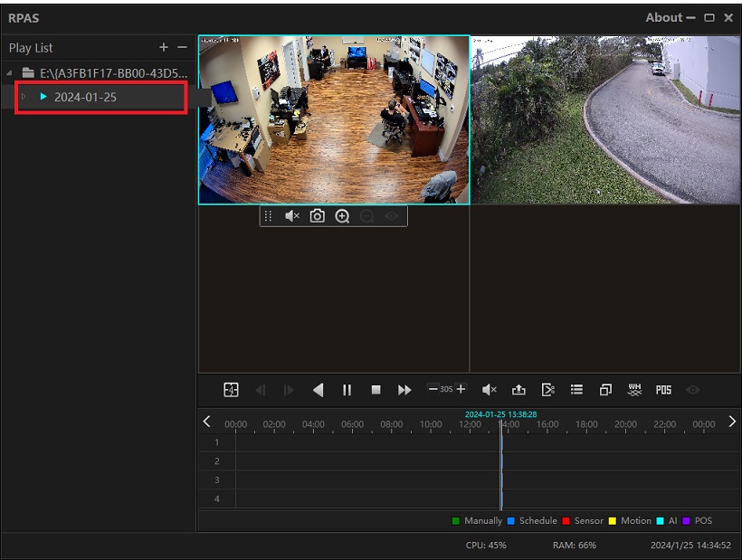742x560 pixels.
Task: Play the video in reverse
Action: 318,390
